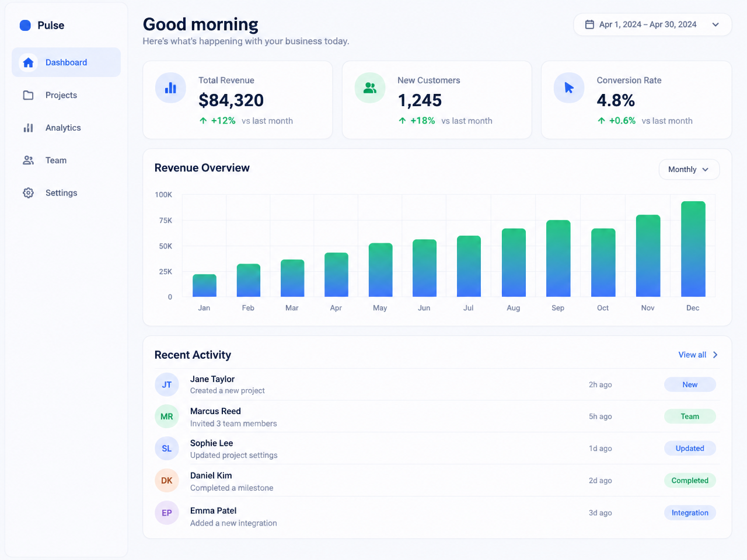Open the Settings menu item
This screenshot has height=560, width=747.
[66, 193]
